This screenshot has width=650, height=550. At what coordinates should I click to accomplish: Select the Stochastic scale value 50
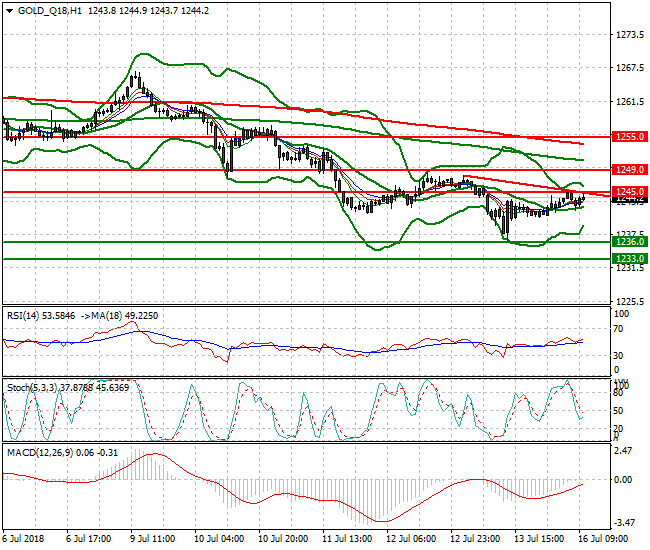(x=618, y=411)
